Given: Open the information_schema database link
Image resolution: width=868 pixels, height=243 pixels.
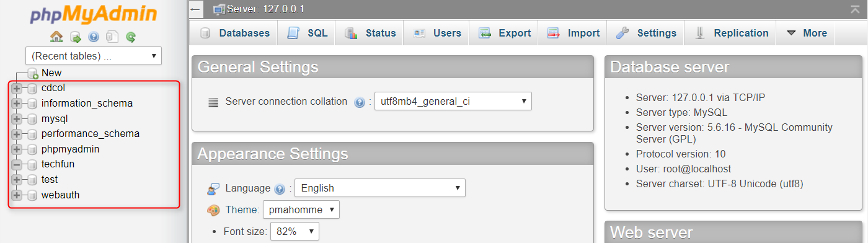Looking at the screenshot, I should tap(87, 104).
